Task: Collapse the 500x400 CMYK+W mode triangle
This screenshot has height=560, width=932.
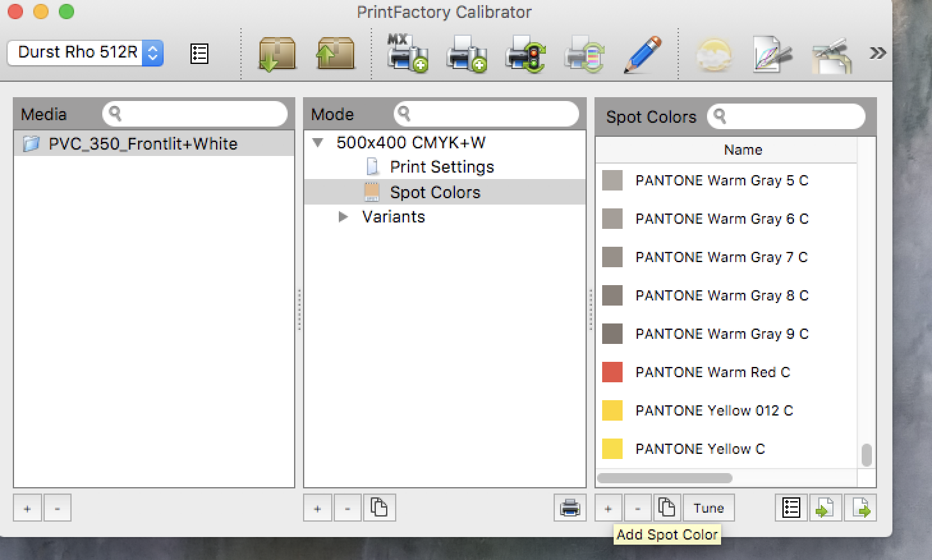Action: pos(318,143)
